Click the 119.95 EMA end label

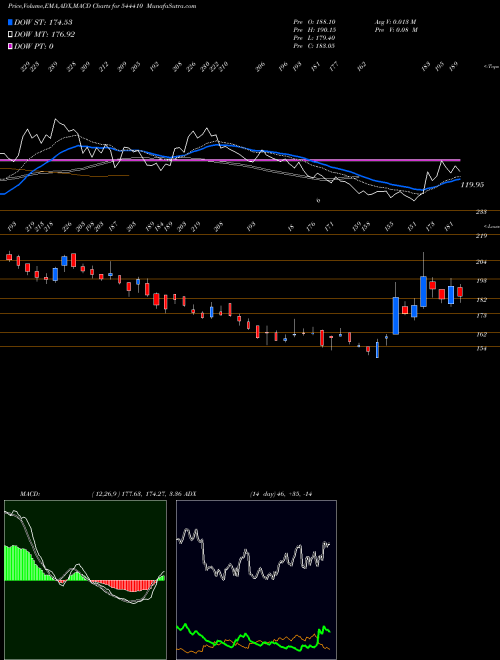[x=472, y=184]
